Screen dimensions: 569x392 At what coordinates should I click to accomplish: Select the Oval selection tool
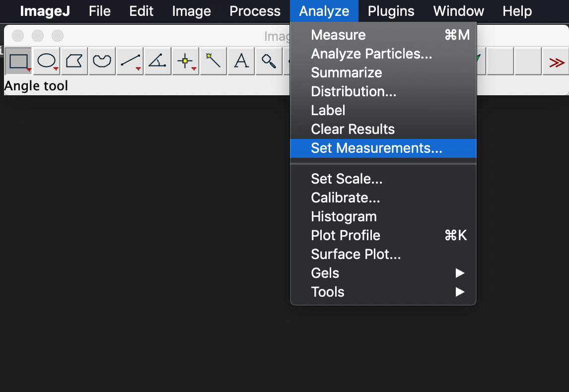(47, 62)
